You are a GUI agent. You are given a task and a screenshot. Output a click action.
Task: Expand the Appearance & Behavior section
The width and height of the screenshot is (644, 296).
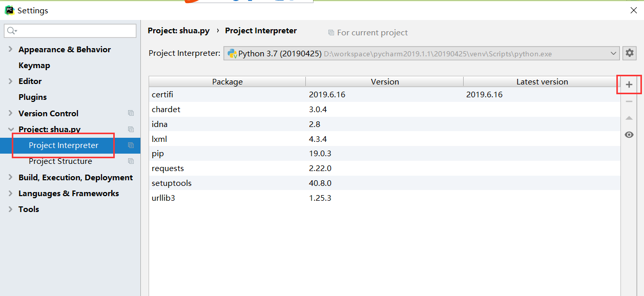11,49
